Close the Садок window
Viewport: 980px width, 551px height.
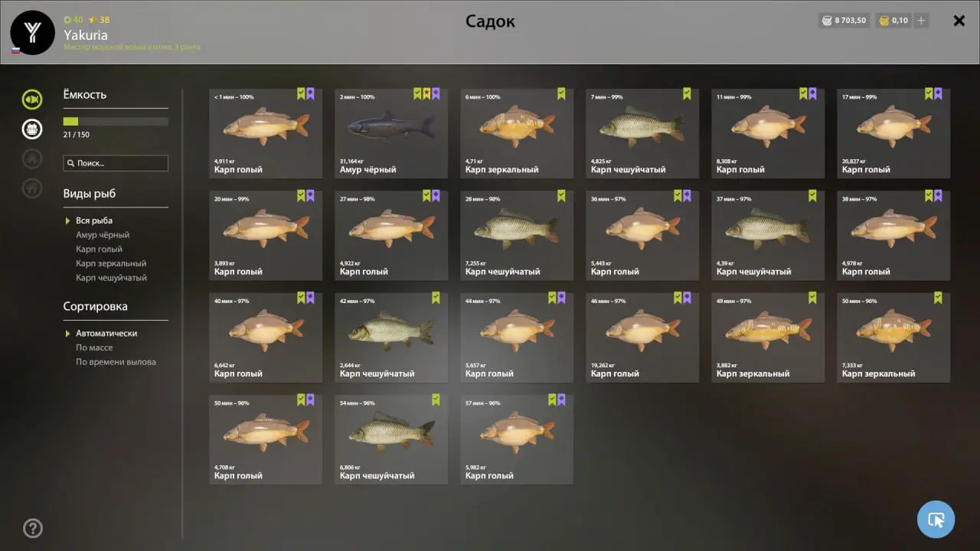pos(959,21)
